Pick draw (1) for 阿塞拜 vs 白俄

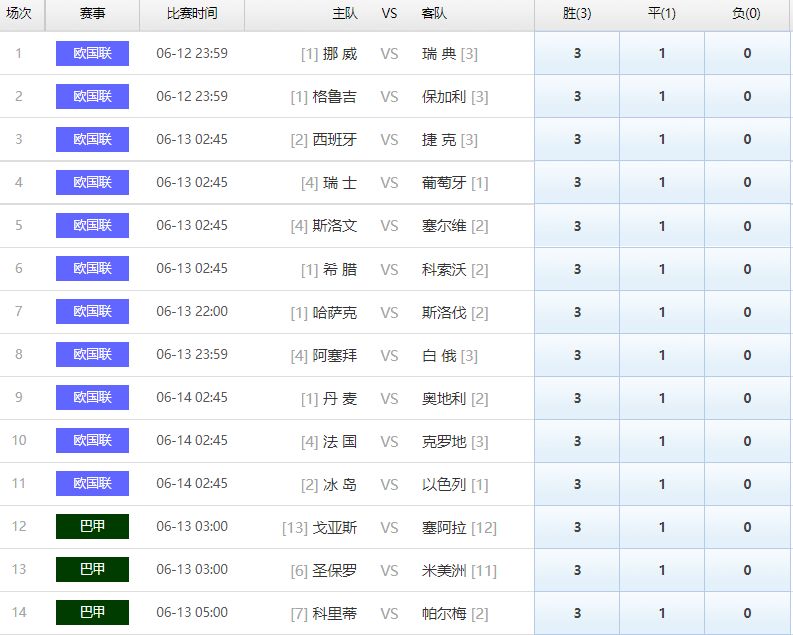point(662,354)
